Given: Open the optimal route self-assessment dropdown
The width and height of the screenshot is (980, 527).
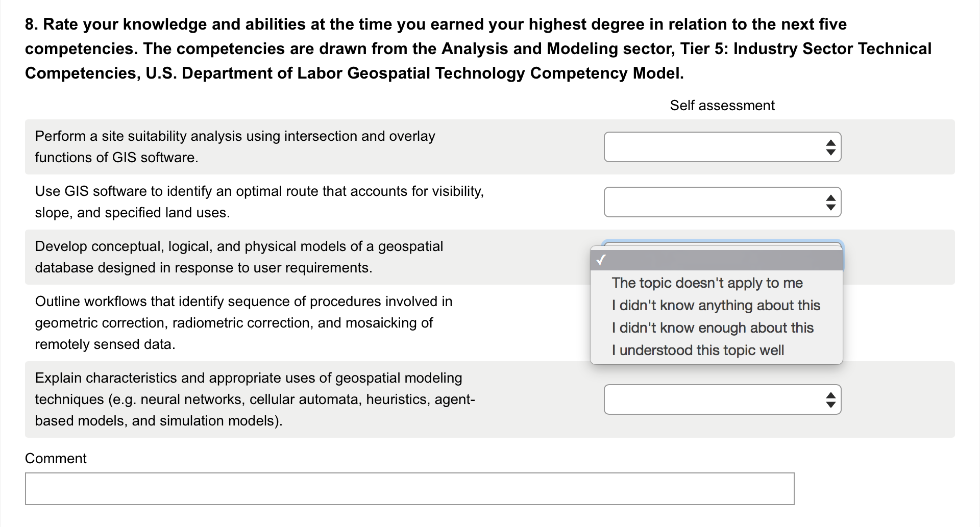Looking at the screenshot, I should point(722,202).
